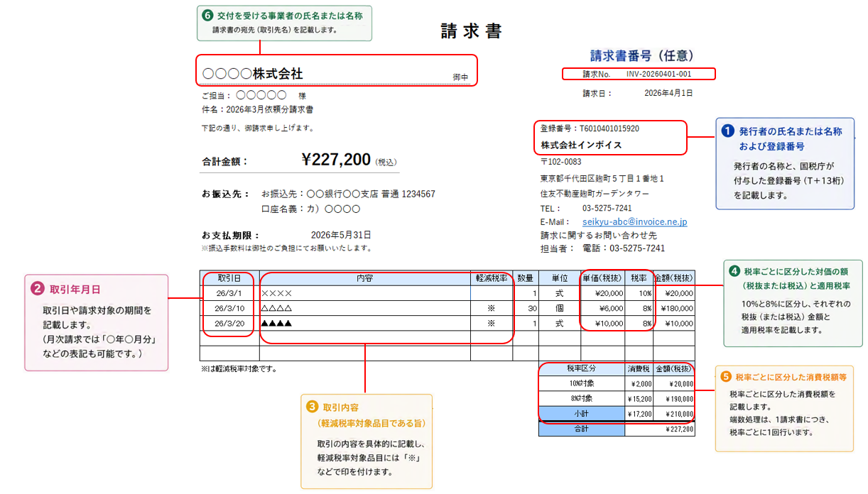Select tax rate 10% in ×××× row
Viewport: 868px width, 494px height.
coord(645,293)
